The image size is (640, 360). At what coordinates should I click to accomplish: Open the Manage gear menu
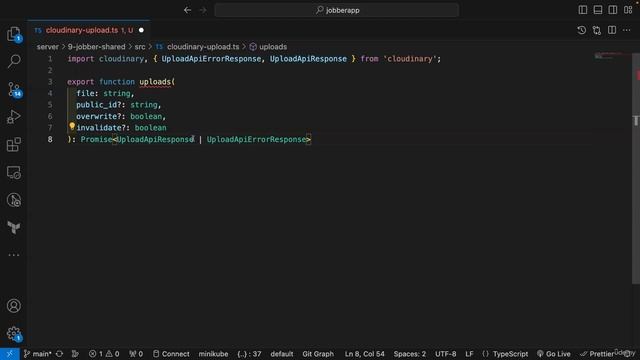14,334
